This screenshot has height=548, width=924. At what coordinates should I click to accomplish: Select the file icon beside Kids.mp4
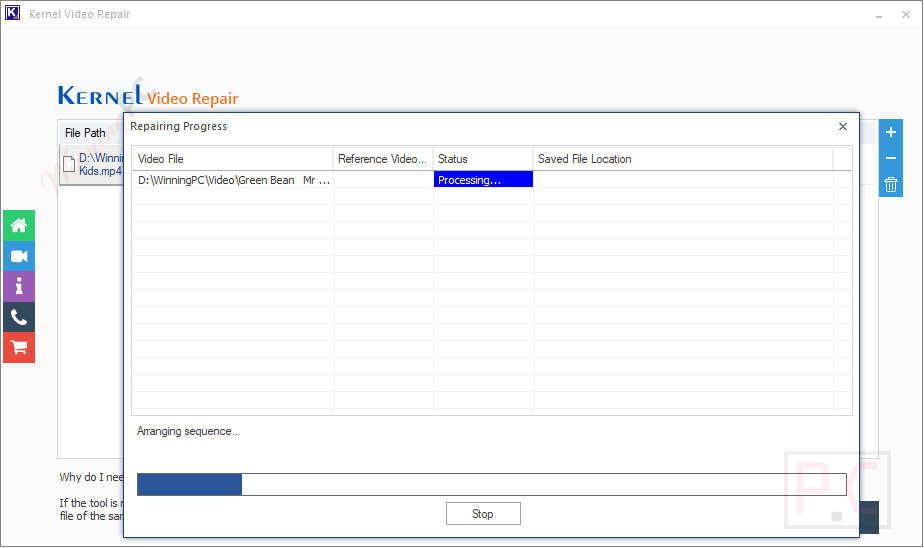69,164
